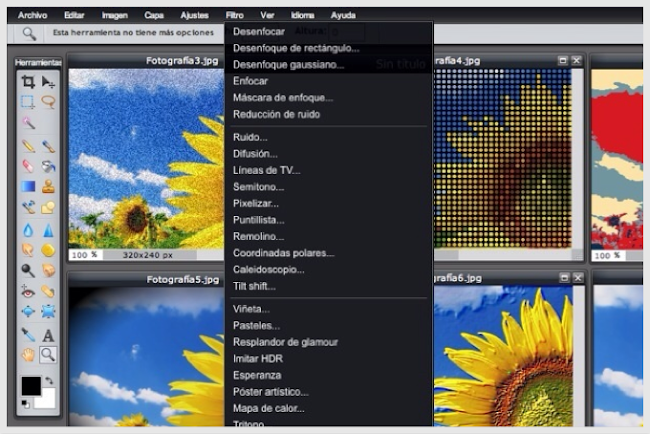The width and height of the screenshot is (650, 434).
Task: Choose Desenfoque gaussiano from Filtro menu
Action: click(288, 64)
